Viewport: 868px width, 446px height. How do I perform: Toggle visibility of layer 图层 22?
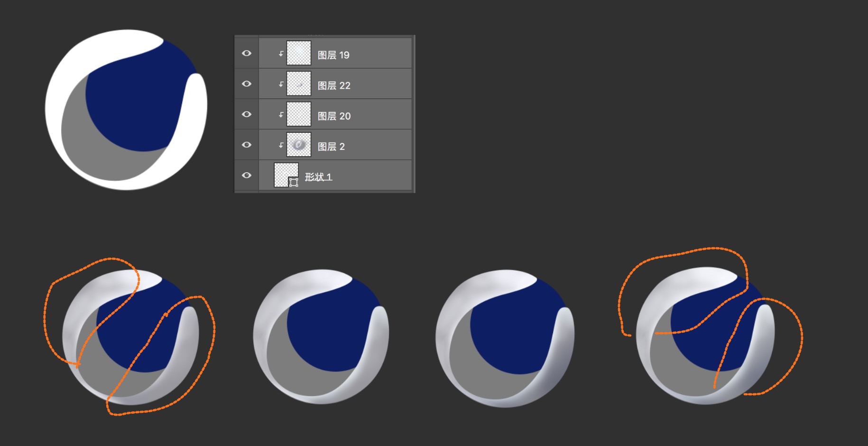click(247, 84)
